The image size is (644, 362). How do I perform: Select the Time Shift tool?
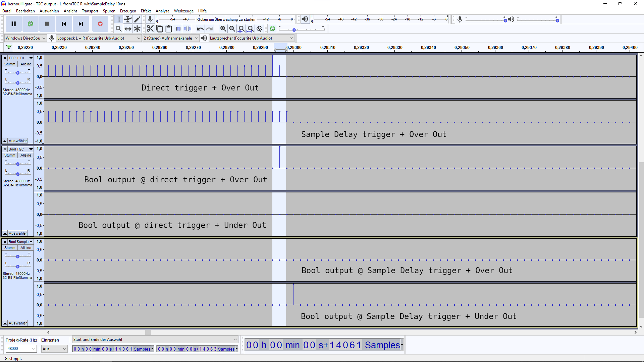tap(128, 29)
